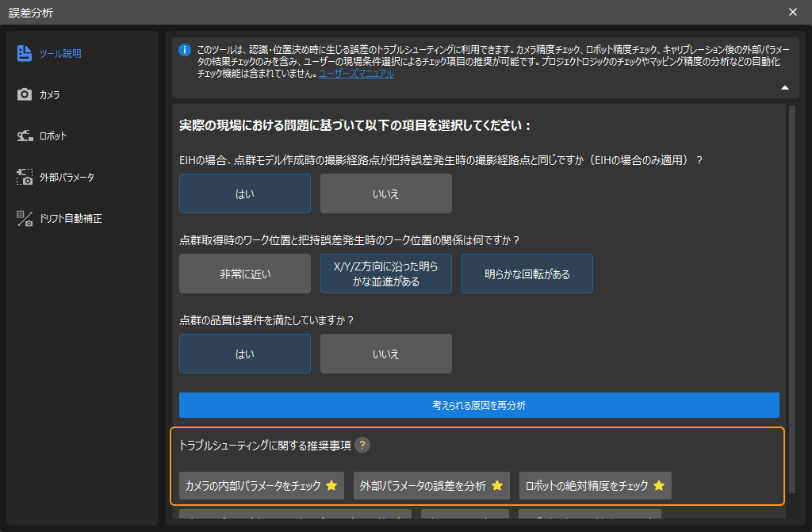Click the camera icon in sidebar
Viewport: 812px width, 532px height.
(x=25, y=94)
